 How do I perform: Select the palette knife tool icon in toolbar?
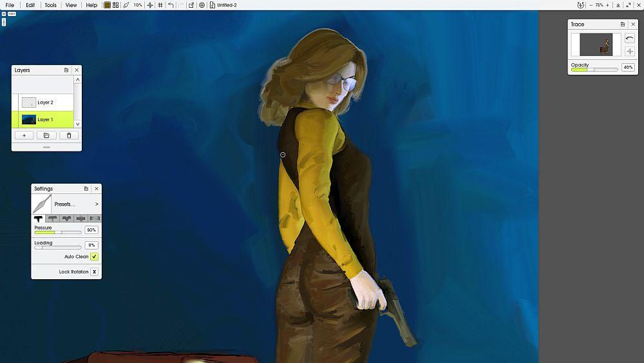126,5
